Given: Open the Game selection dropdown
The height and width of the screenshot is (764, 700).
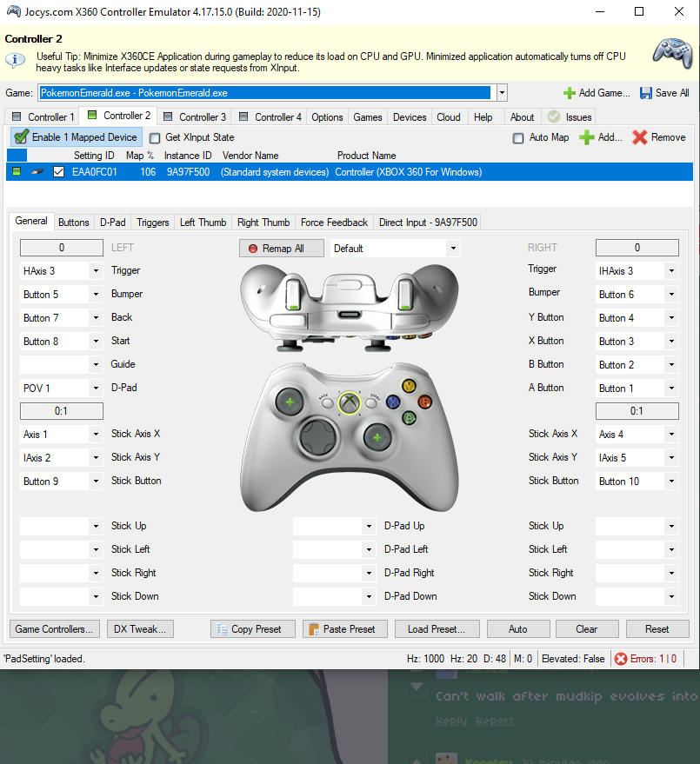Looking at the screenshot, I should click(x=502, y=93).
